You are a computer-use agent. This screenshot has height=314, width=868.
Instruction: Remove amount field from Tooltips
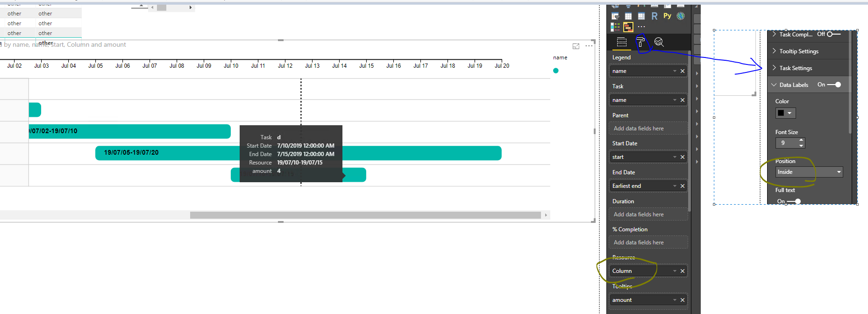click(683, 300)
